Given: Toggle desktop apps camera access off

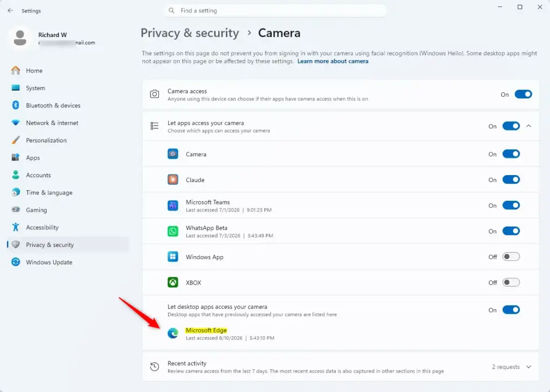Looking at the screenshot, I should [511, 310].
